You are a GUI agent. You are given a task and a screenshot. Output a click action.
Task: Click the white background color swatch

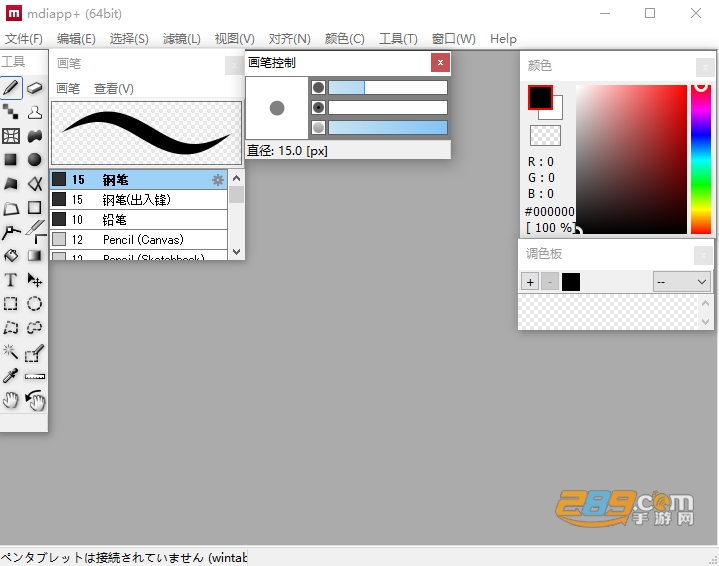pyautogui.click(x=558, y=114)
